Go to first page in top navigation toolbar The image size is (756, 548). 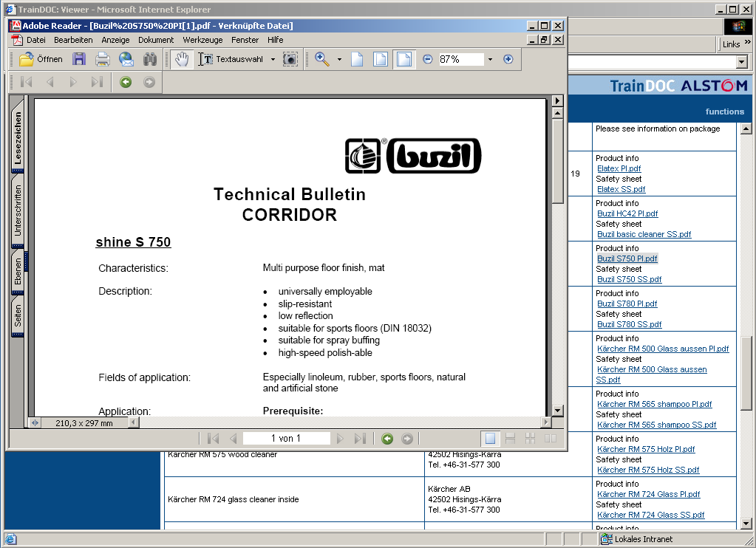(27, 82)
